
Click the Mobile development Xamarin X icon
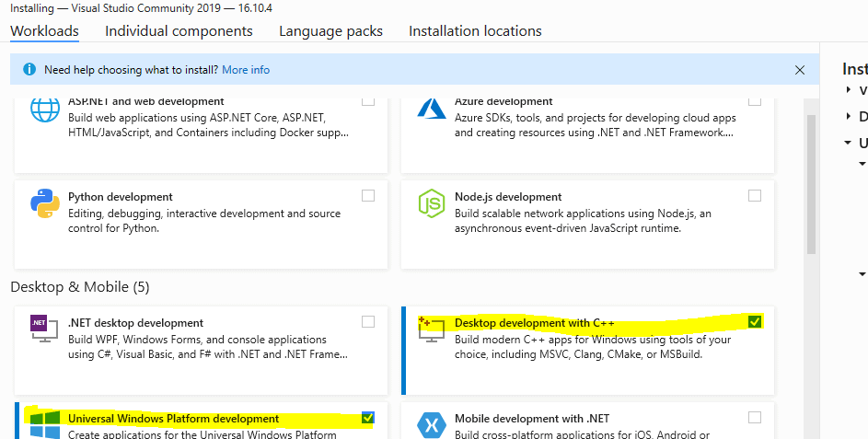tap(431, 425)
